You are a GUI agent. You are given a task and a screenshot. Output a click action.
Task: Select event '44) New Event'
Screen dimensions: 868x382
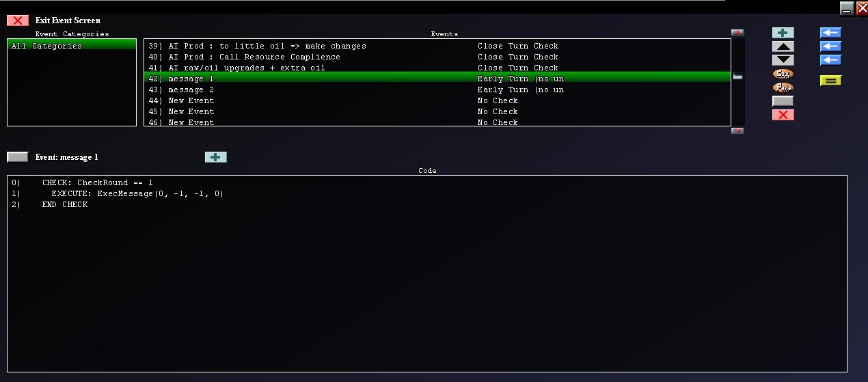point(437,100)
